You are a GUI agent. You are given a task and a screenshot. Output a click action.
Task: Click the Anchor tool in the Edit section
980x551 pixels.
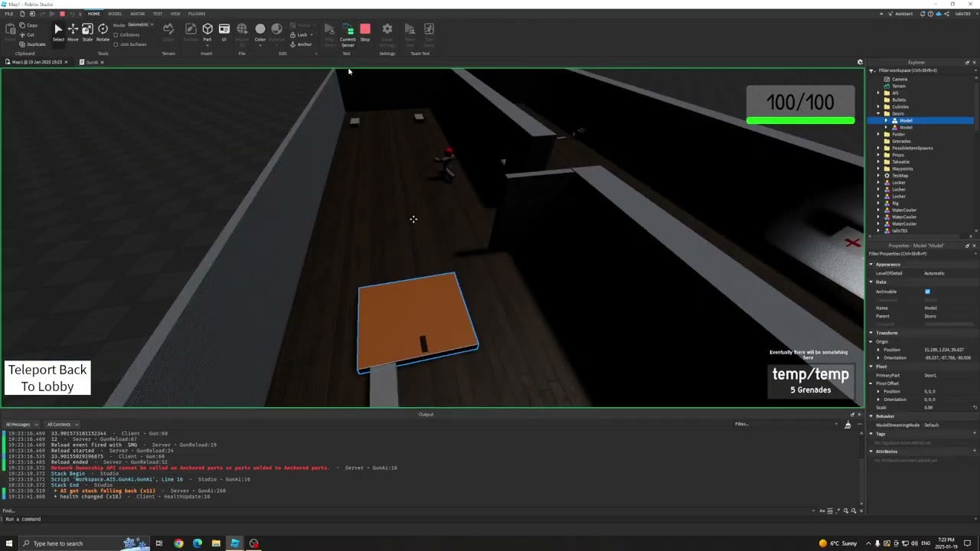(x=304, y=44)
